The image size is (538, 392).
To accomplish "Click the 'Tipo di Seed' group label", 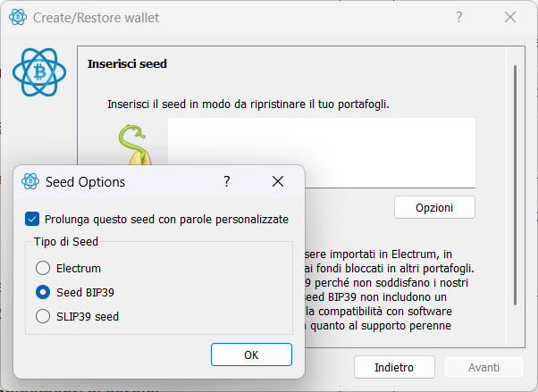I will click(66, 241).
